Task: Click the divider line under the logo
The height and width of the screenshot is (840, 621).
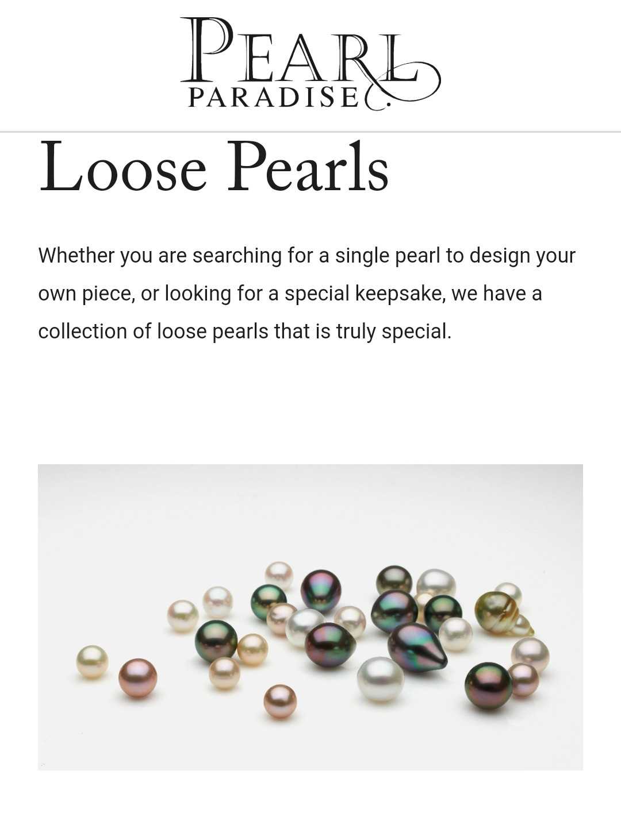Action: pyautogui.click(x=310, y=132)
